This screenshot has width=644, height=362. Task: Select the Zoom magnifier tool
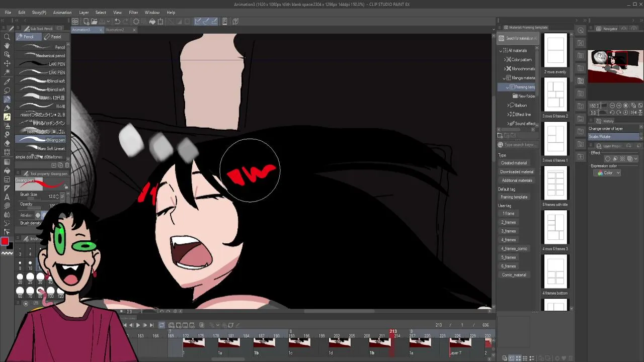pos(7,37)
